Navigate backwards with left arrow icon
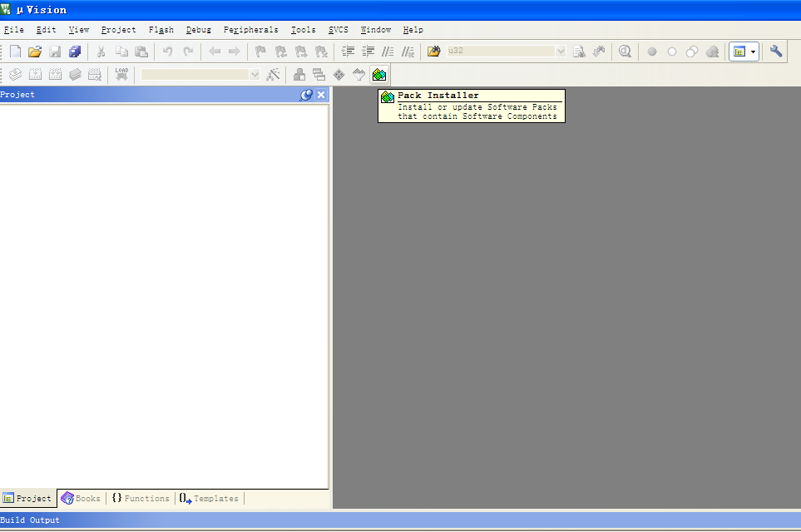 pos(215,52)
